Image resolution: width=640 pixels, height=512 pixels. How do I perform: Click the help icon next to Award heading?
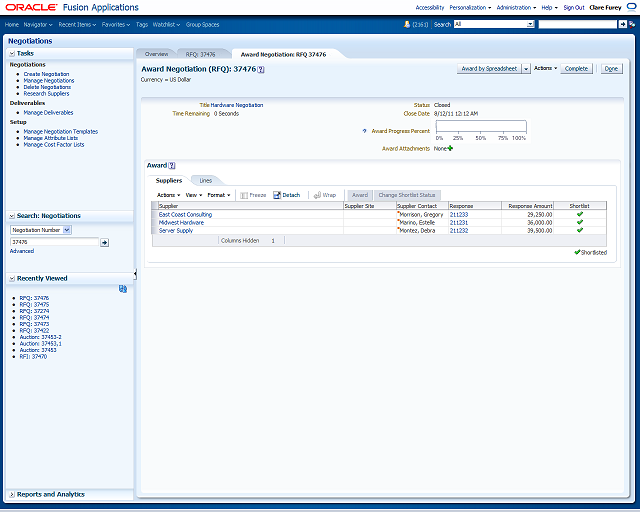(x=172, y=165)
